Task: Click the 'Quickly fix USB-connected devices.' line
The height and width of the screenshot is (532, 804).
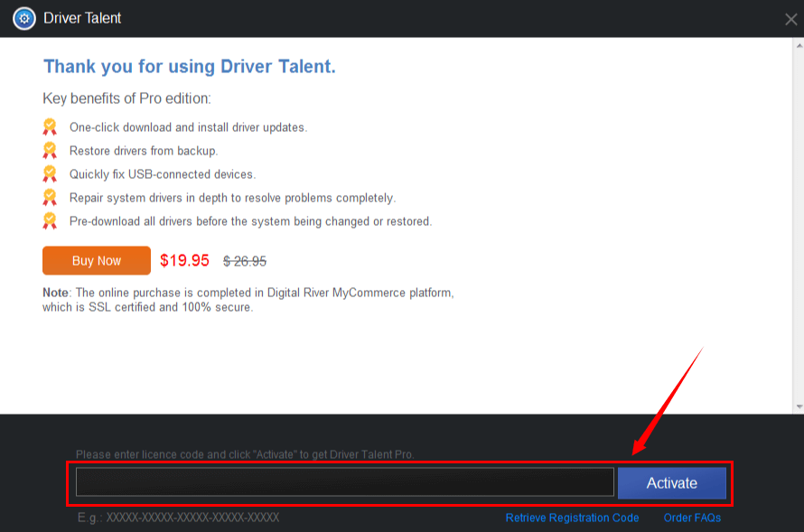Action: tap(163, 174)
